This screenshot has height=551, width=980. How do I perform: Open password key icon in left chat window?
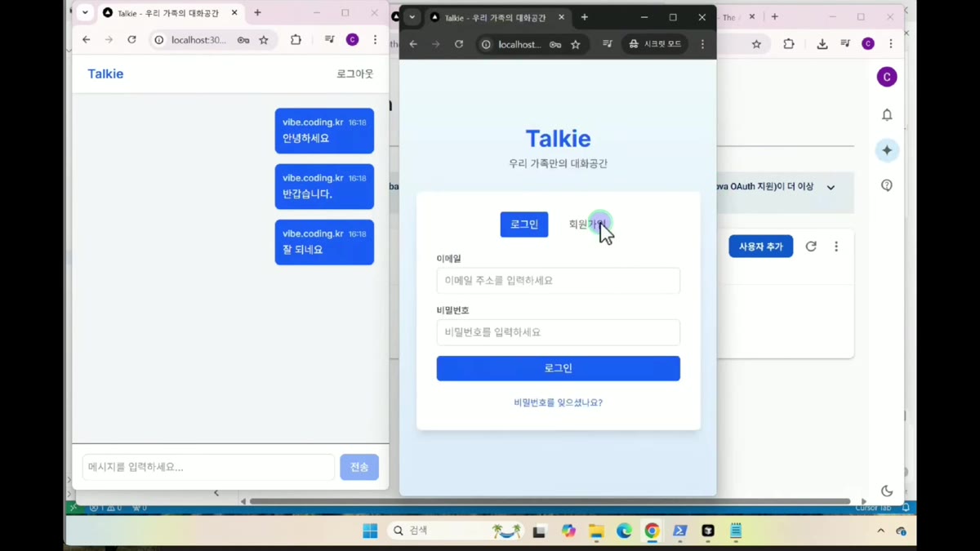(x=243, y=40)
